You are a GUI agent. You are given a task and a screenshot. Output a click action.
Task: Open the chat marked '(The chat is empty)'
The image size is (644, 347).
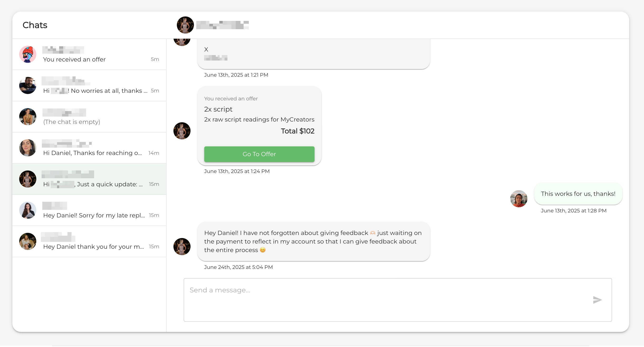[x=89, y=117]
